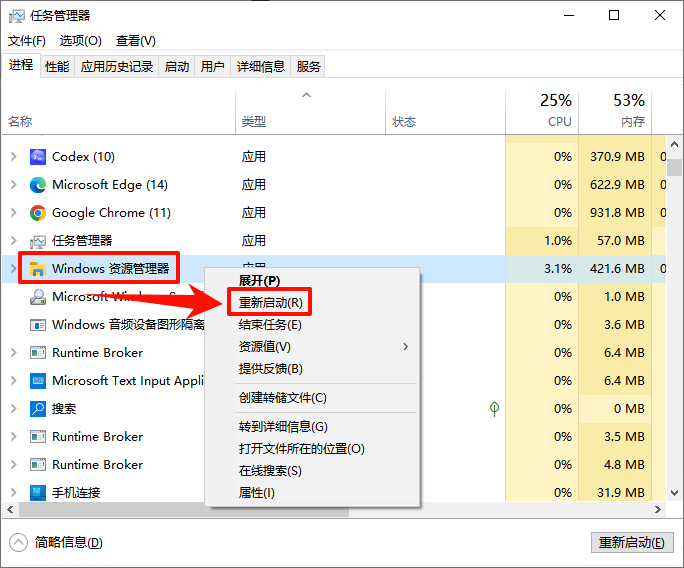
Task: Click the green leaf suspended status icon
Action: click(x=494, y=409)
